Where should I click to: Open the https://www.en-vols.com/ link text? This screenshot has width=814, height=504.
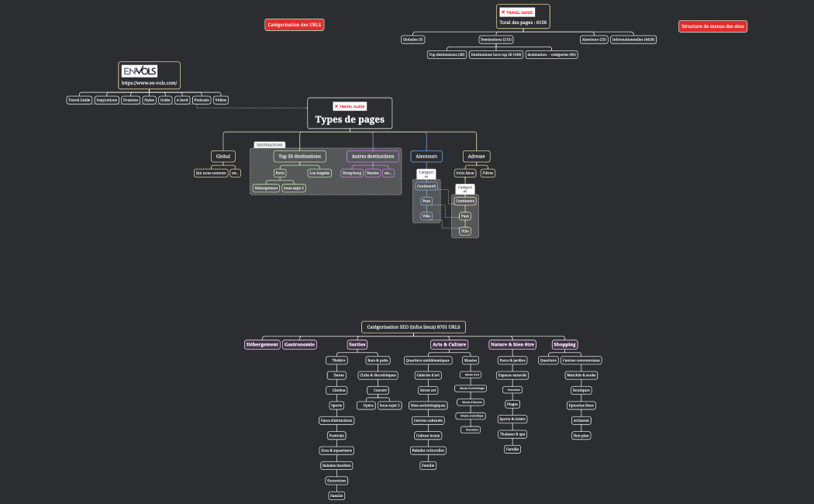149,83
